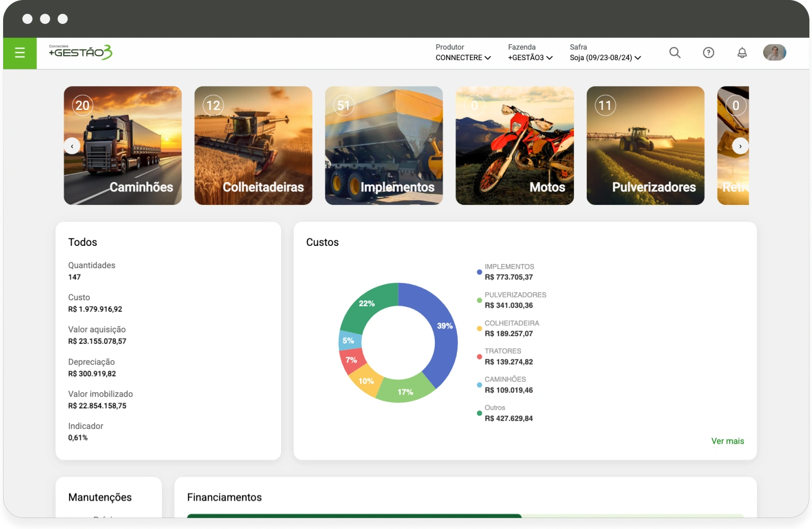Viewport: 812px width, 529px height.
Task: Click the help question mark icon
Action: click(708, 53)
